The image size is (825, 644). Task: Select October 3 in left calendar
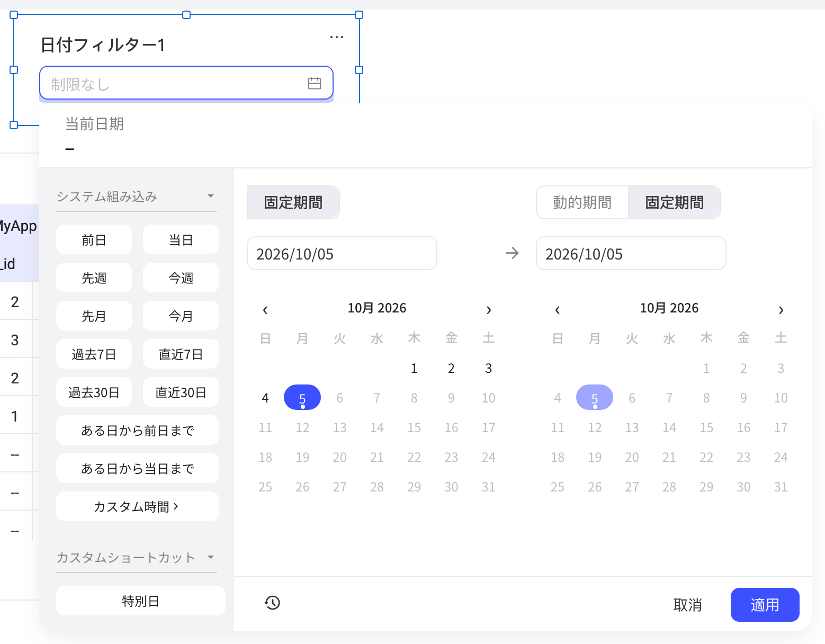[x=489, y=368]
